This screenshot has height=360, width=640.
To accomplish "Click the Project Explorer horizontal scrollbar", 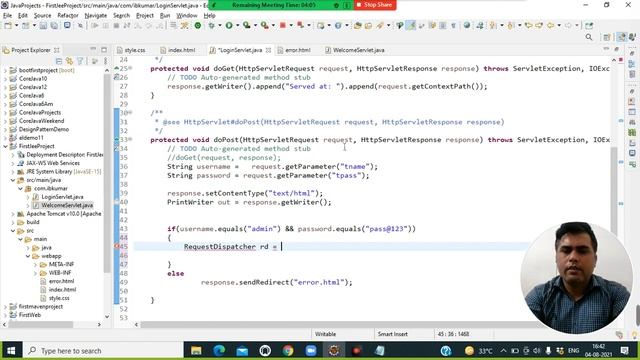I will pyautogui.click(x=41, y=324).
